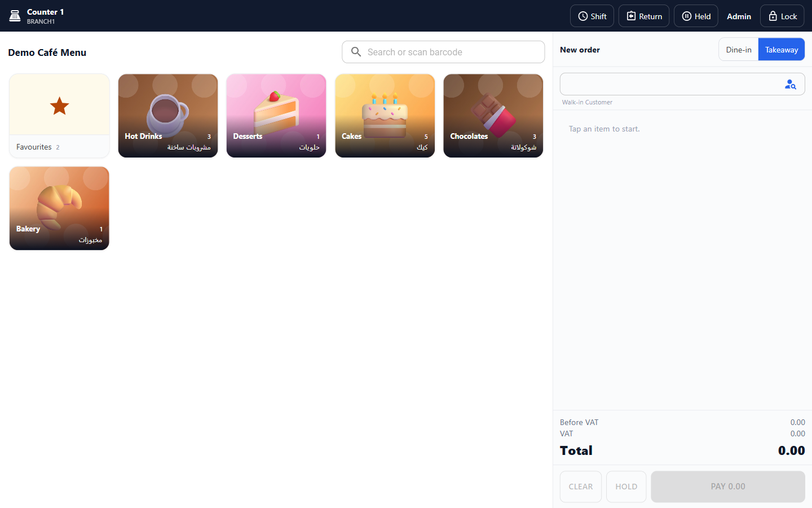Open the Desserts category

coord(276,116)
